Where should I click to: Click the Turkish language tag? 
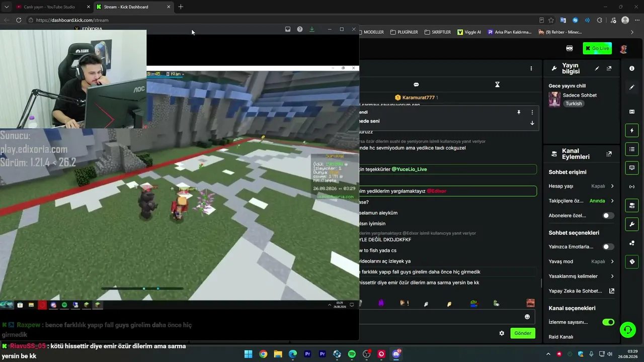574,104
